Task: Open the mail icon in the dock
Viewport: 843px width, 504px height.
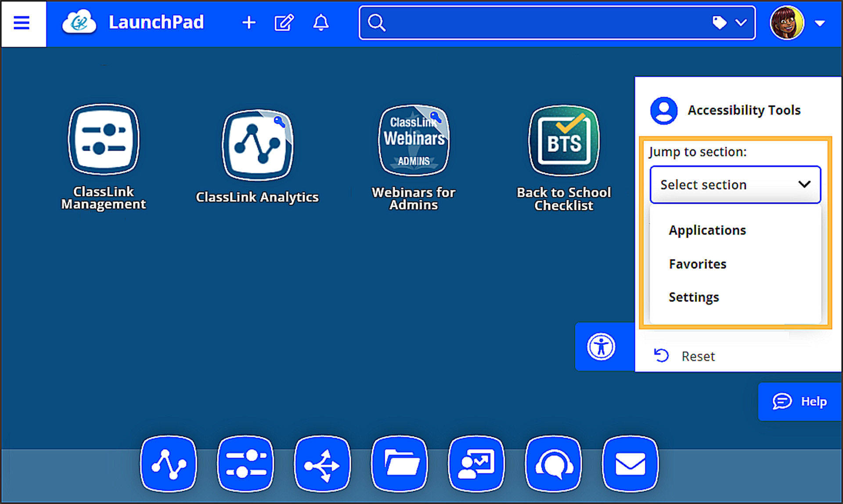Action: [x=630, y=464]
